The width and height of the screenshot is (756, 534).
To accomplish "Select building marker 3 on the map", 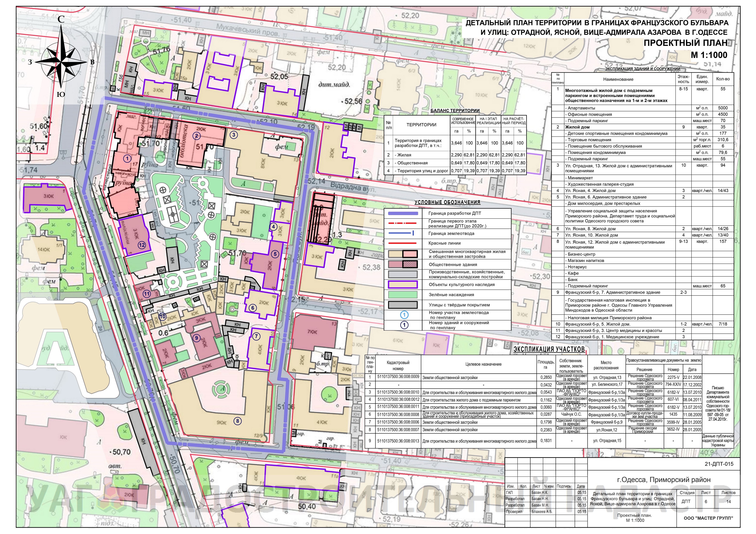I will point(234,135).
